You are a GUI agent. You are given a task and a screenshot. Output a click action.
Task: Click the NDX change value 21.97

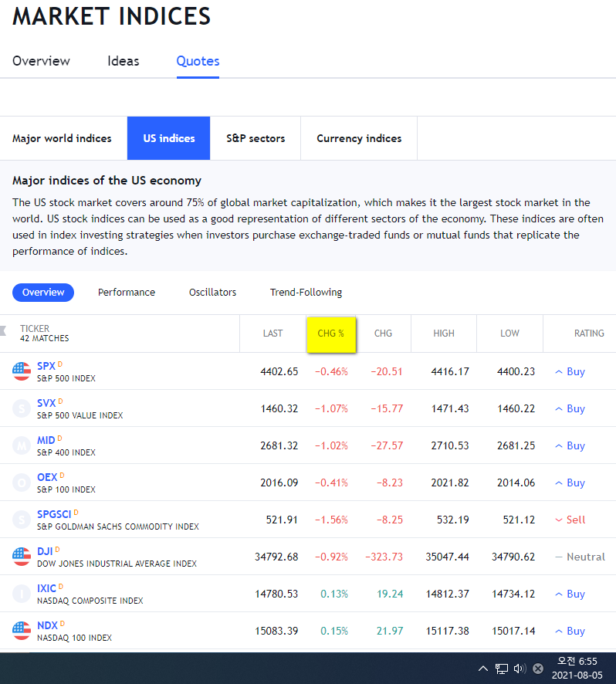390,632
